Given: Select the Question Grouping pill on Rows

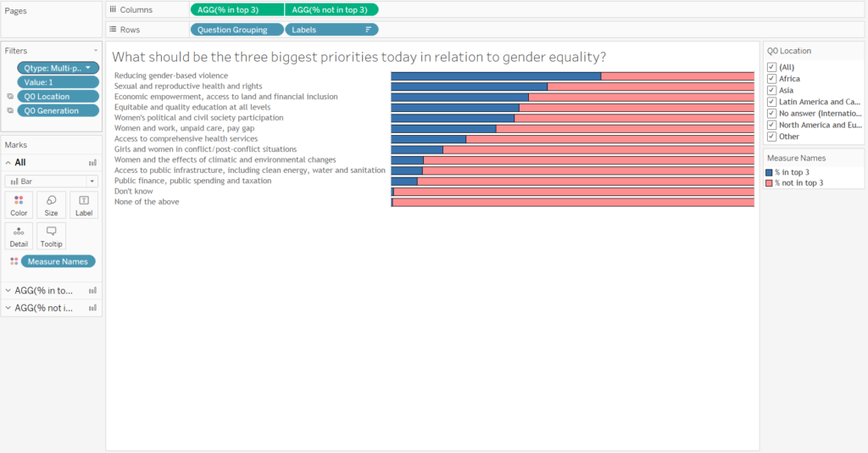Looking at the screenshot, I should pyautogui.click(x=236, y=29).
